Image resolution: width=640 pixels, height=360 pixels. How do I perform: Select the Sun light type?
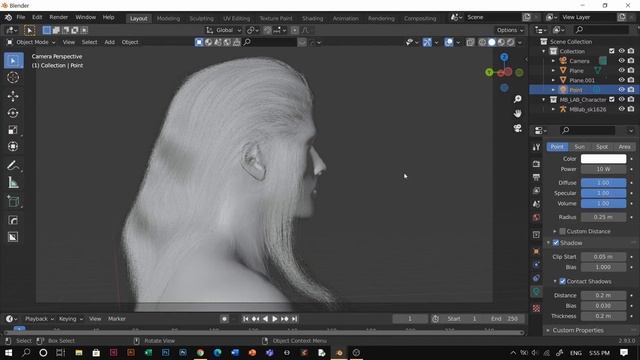580,147
